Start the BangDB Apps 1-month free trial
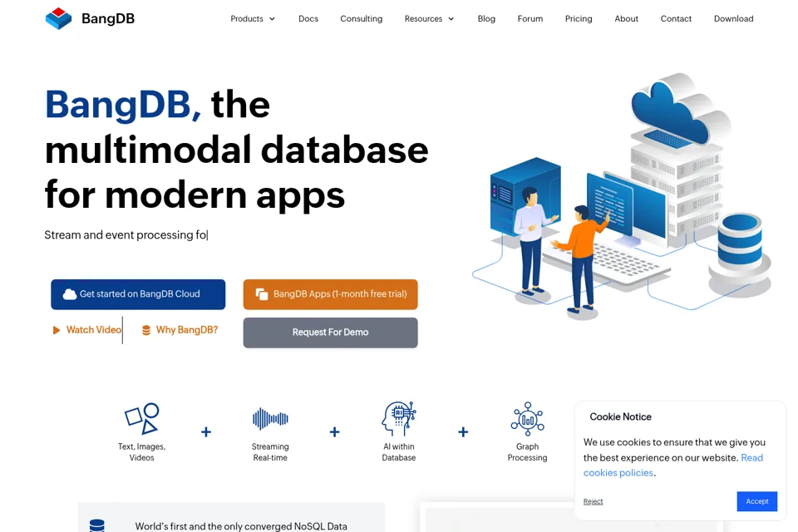Screen dimensions: 798x532 (330, 294)
